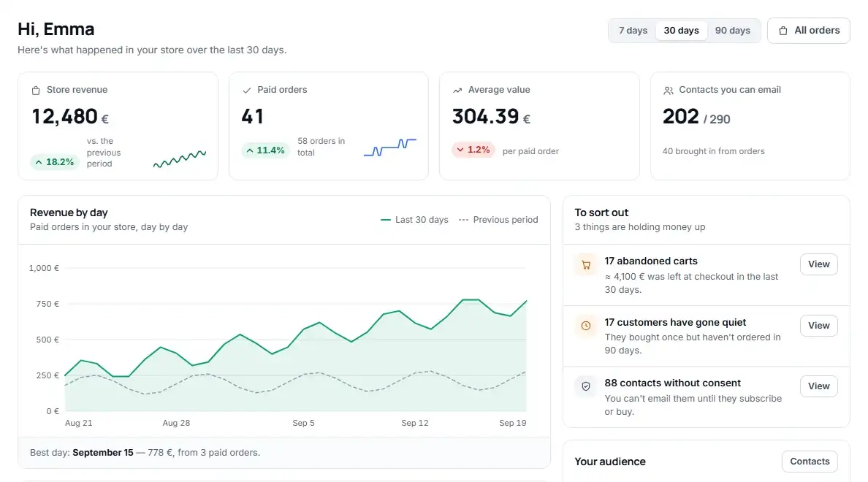The image size is (868, 482).
Task: Click the Aug 28 axis label
Action: coord(176,423)
